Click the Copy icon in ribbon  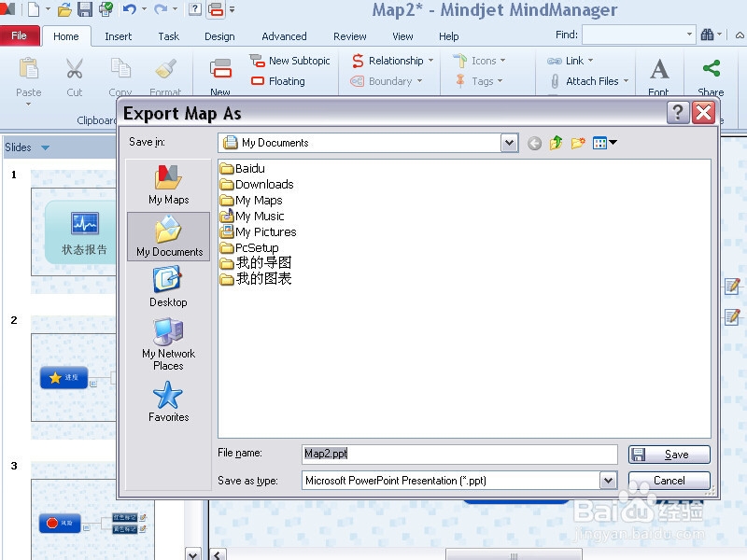tap(120, 69)
